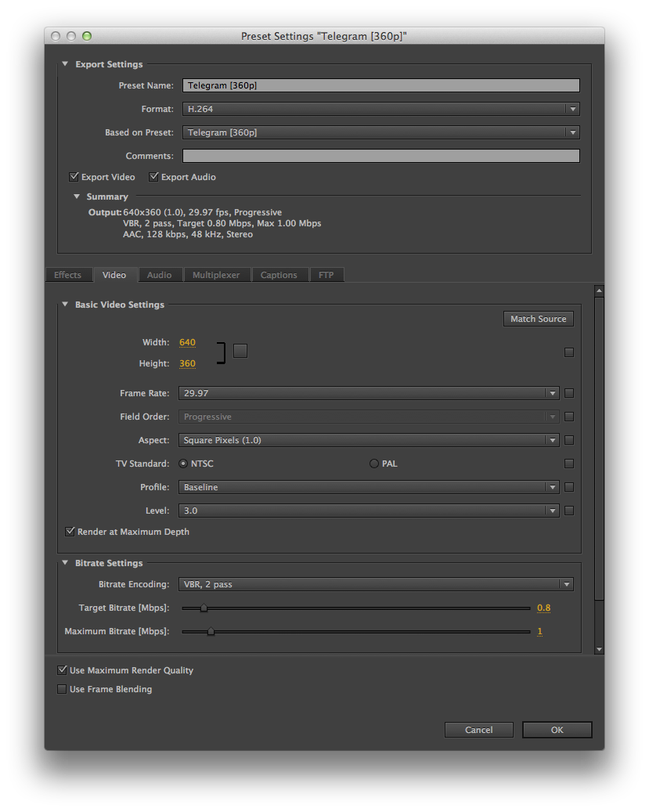Screen dimensions: 649x812
Task: Collapse the Export Settings section
Action: (65, 64)
